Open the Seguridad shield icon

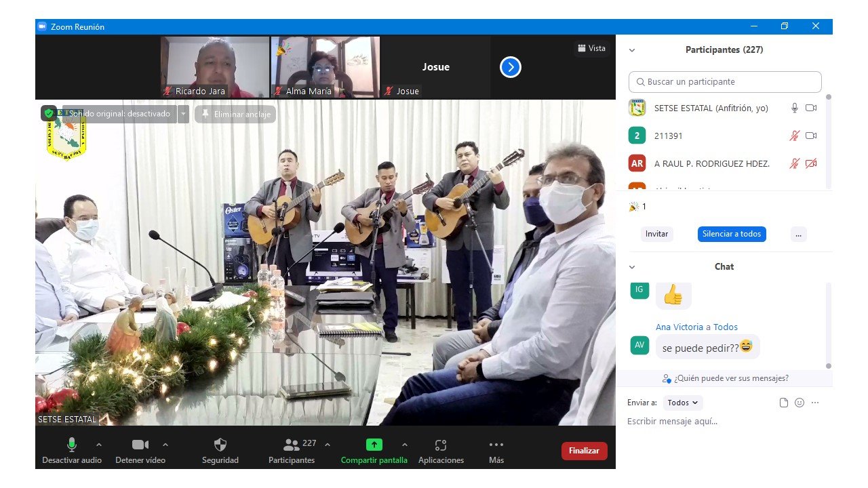pyautogui.click(x=220, y=445)
